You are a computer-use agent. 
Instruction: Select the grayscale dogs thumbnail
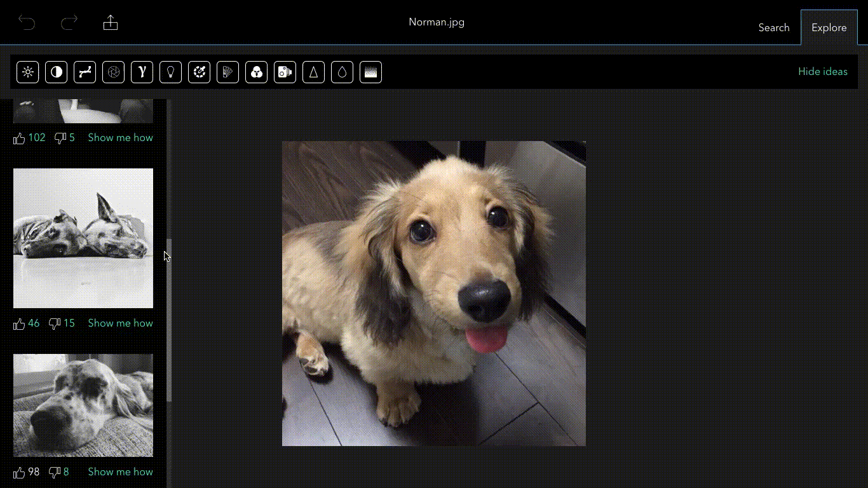pos(83,238)
